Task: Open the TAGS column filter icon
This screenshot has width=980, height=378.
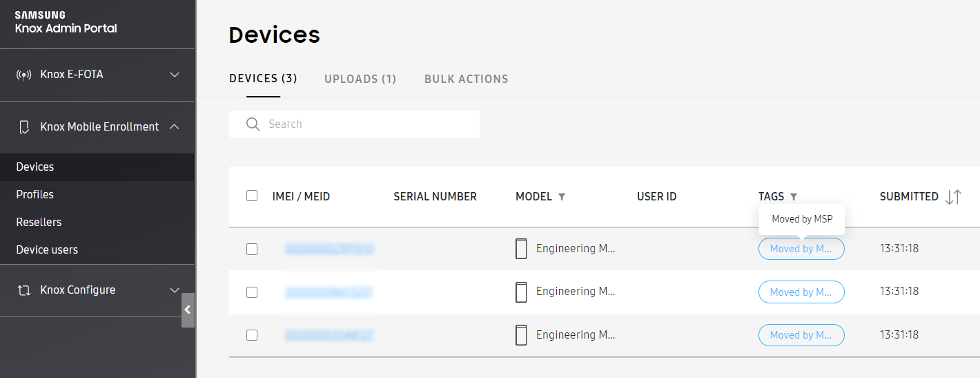Action: (794, 197)
